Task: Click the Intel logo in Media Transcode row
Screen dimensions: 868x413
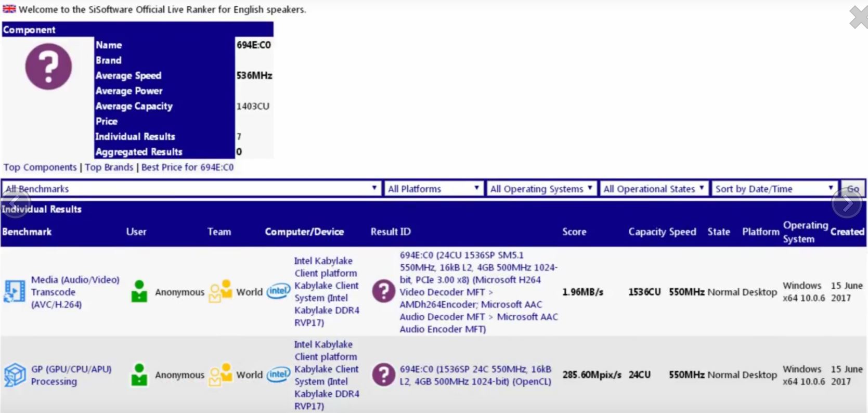Action: (278, 291)
